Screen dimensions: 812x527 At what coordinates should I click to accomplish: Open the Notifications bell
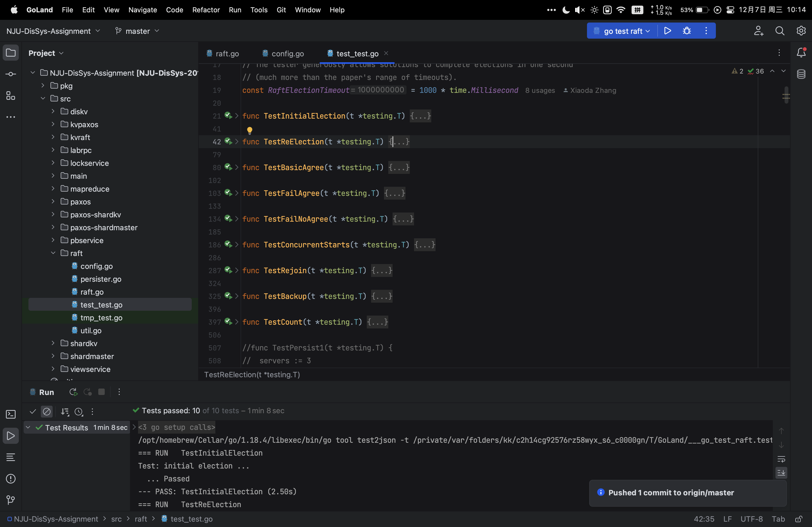[801, 53]
